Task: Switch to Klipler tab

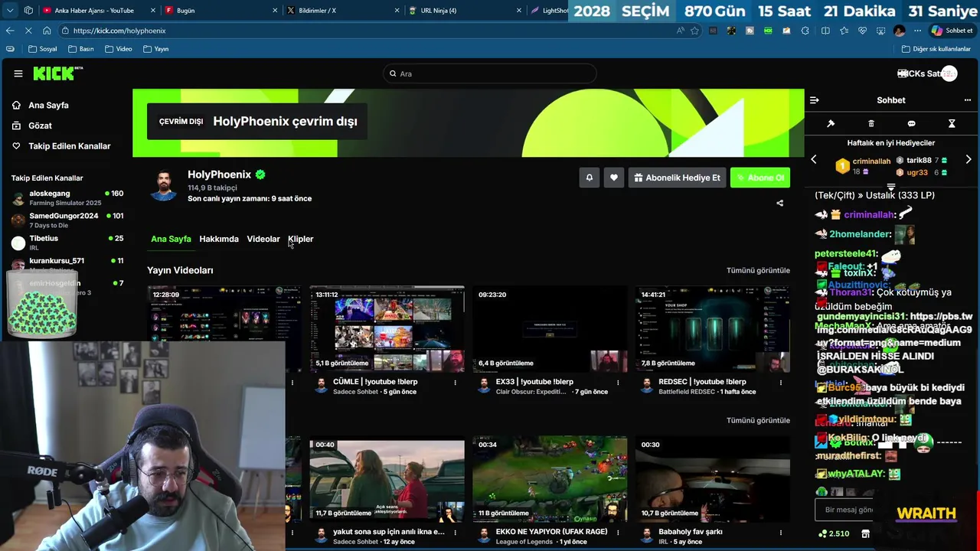Action: point(301,239)
